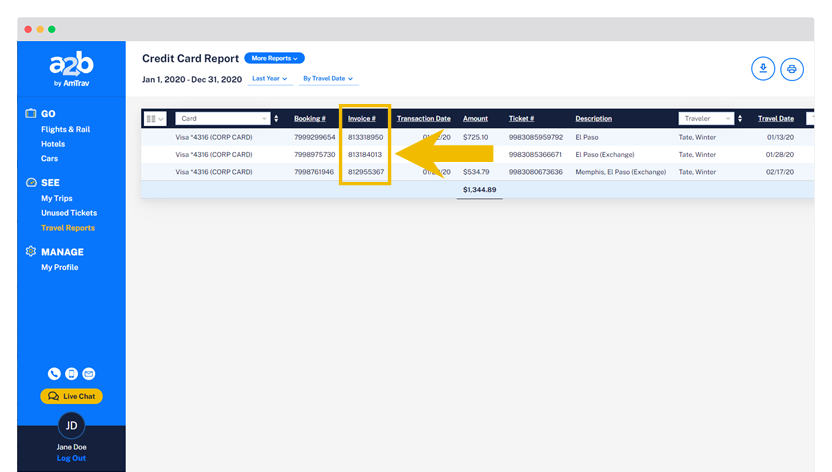Click the Log Out link
Screen dimensions: 832x472
pyautogui.click(x=71, y=458)
